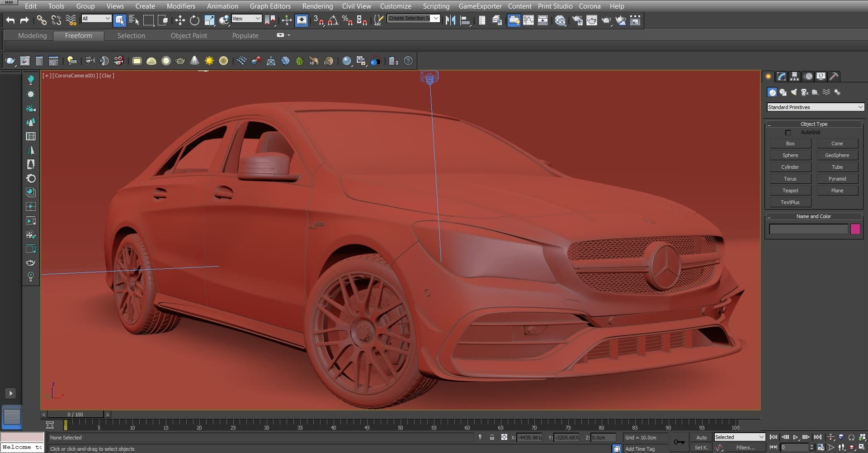868x453 pixels.
Task: Open the selection filter All dropdown
Action: [x=96, y=19]
